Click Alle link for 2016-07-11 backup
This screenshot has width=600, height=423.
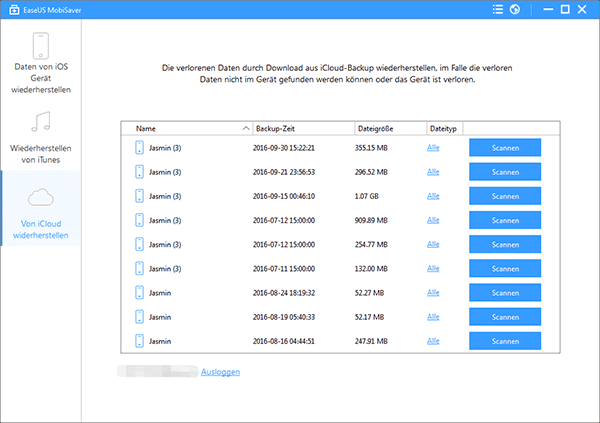pos(433,268)
